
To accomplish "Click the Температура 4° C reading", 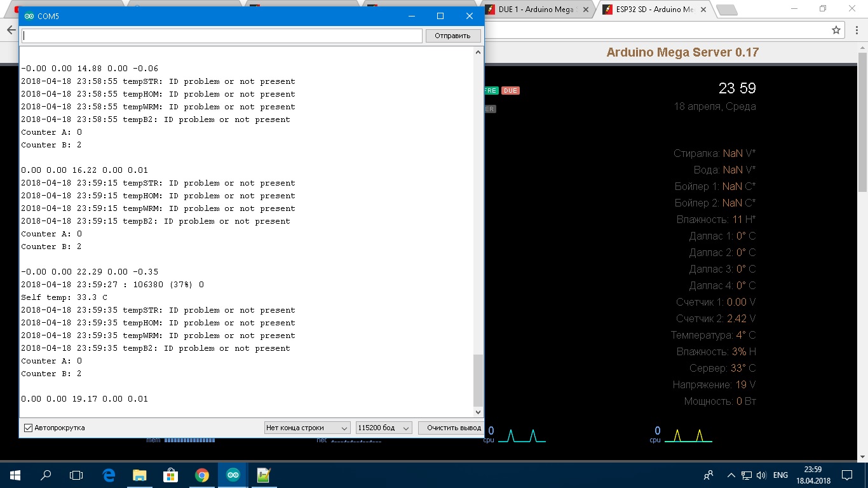I will click(714, 335).
